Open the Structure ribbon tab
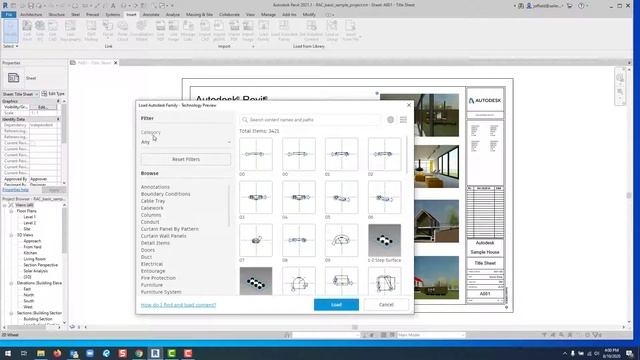The height and width of the screenshot is (360, 640). [57, 14]
